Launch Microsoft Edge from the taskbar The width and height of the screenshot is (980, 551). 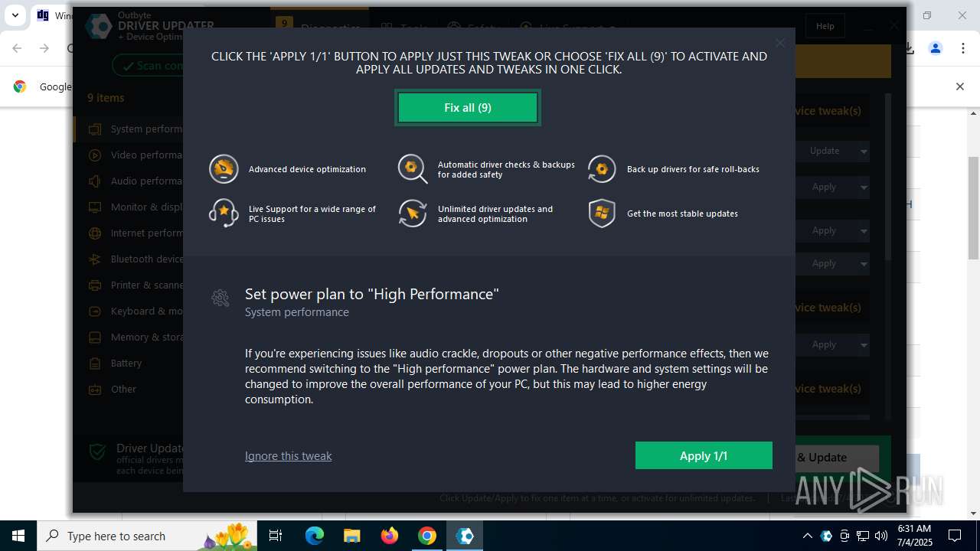coord(314,536)
